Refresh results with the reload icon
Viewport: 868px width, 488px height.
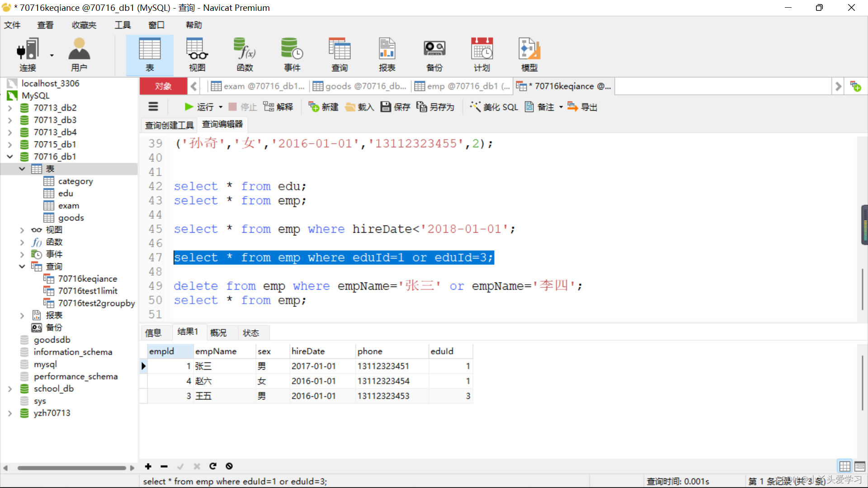(213, 466)
